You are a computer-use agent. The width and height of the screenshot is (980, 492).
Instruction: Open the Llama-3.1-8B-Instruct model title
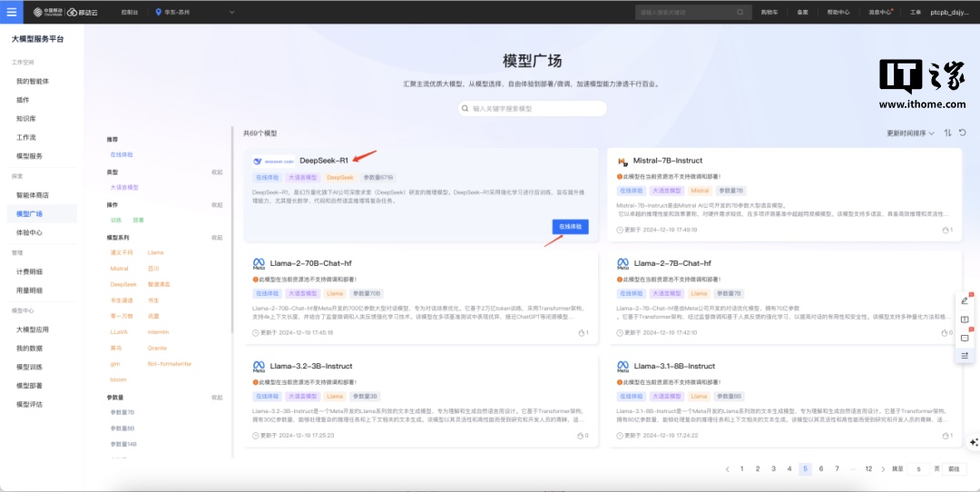click(674, 367)
